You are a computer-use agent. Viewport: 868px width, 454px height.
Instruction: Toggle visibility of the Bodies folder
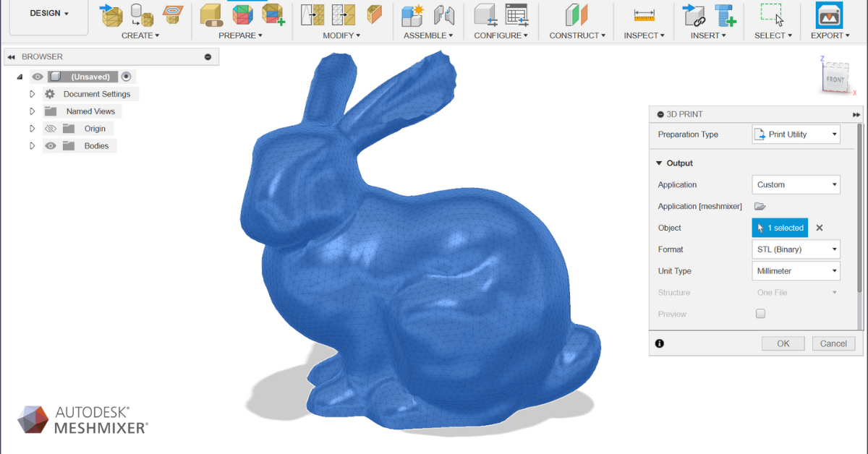[x=50, y=145]
